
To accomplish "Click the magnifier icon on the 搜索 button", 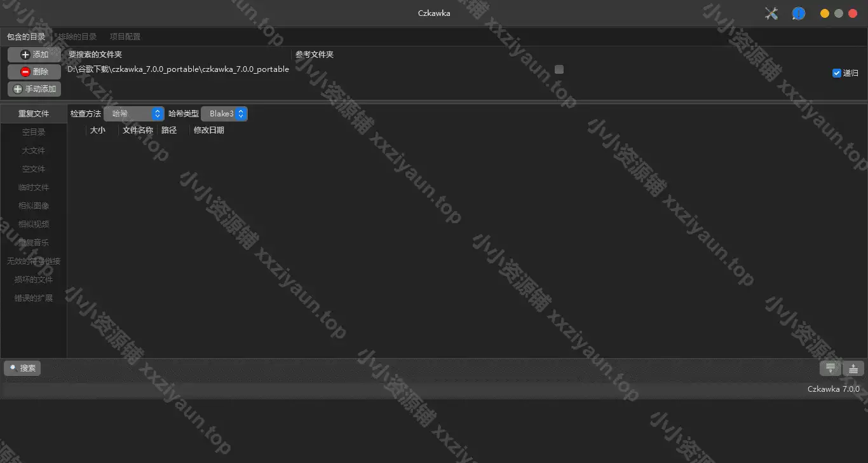I will click(x=13, y=368).
